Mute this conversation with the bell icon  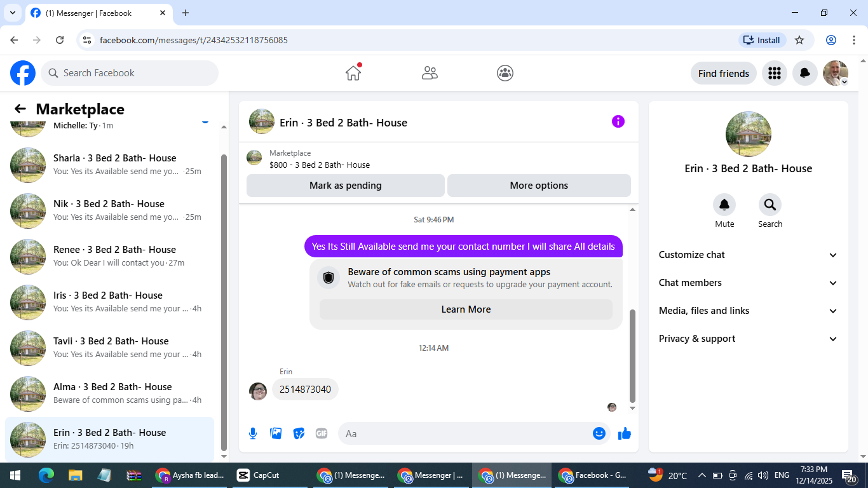point(724,205)
